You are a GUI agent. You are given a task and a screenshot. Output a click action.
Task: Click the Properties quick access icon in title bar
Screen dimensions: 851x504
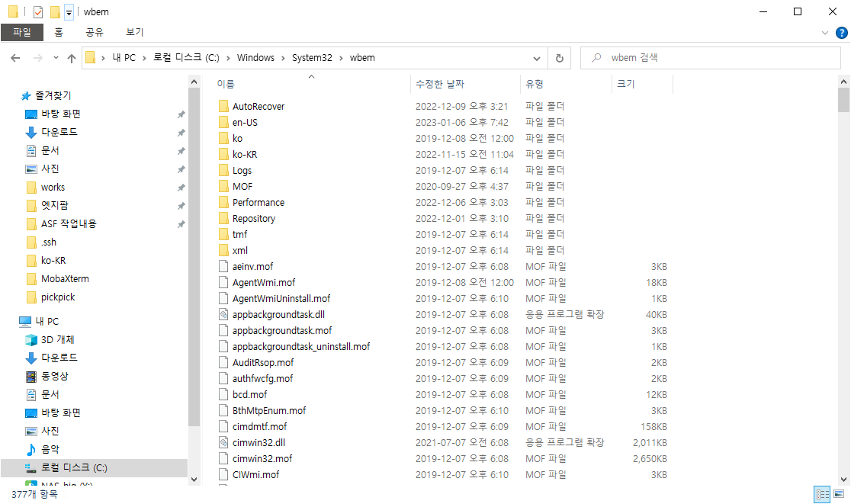38,11
